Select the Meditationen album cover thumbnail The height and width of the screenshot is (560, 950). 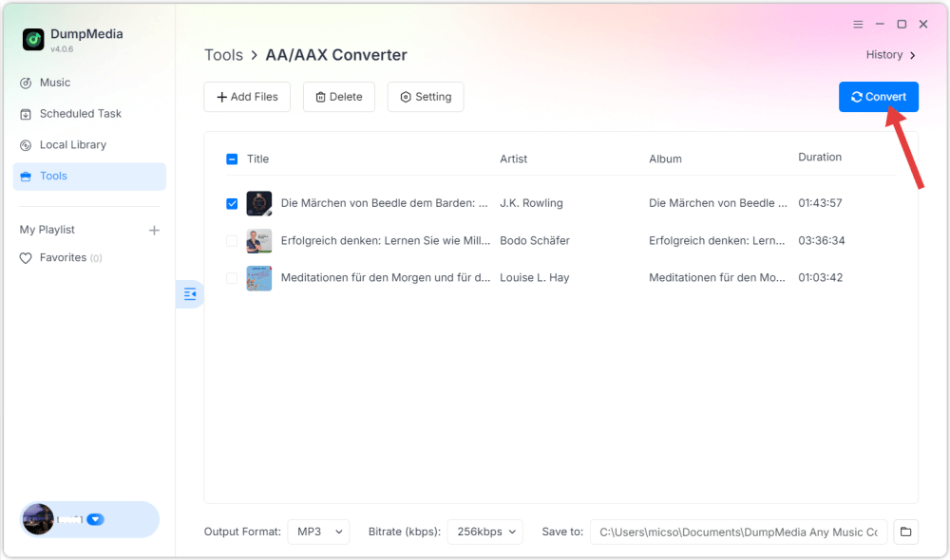pos(258,278)
